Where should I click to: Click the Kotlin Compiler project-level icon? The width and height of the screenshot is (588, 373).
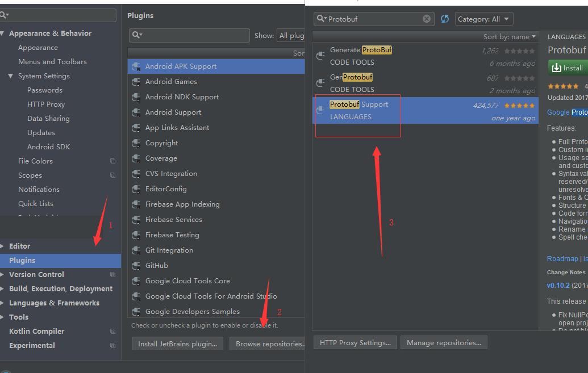pos(112,332)
